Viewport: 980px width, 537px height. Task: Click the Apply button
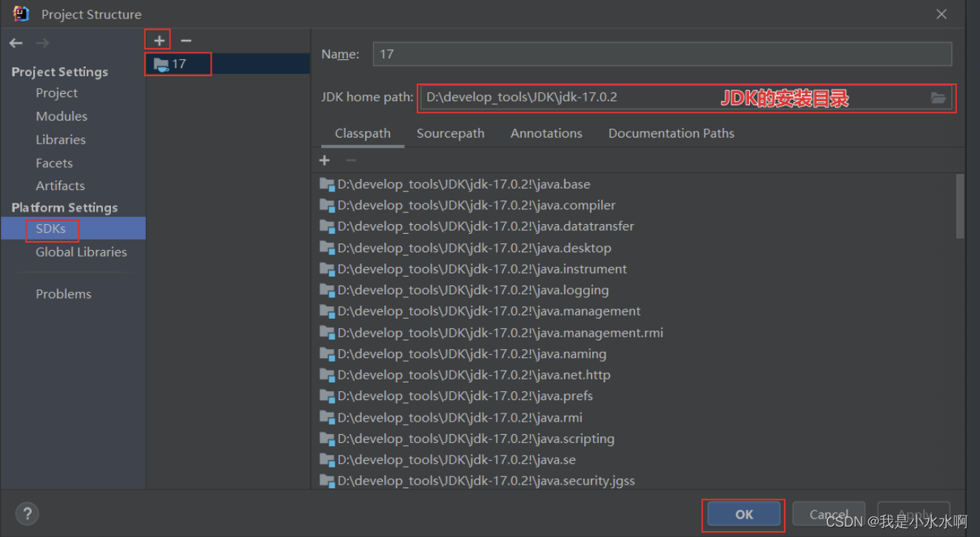914,514
